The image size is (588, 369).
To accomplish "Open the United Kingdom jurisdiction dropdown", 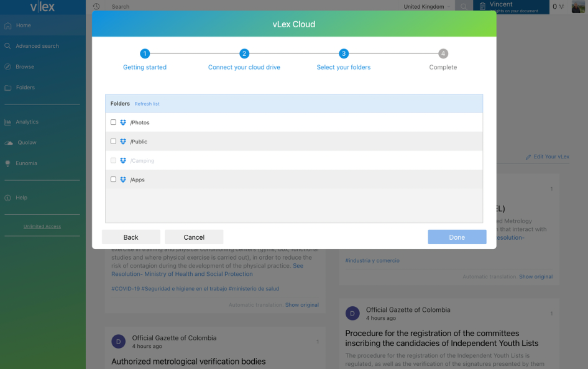I will coord(427,7).
